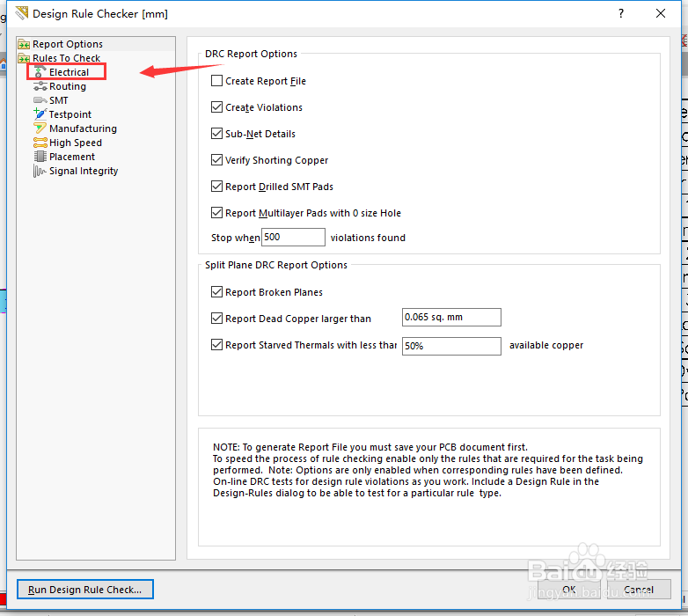Screen dimensions: 688x616
Task: Enable the Create Report File checkbox
Action: click(x=216, y=81)
